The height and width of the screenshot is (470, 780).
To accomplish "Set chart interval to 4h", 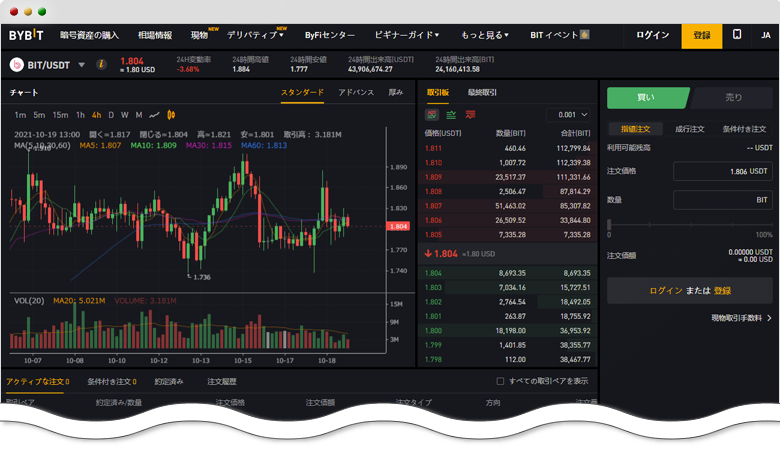I will (x=96, y=115).
